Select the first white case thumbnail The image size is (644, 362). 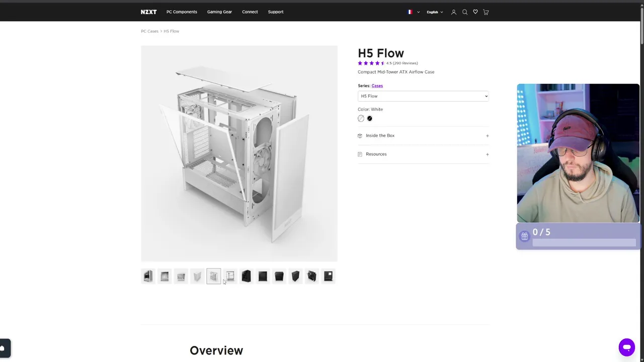[148, 276]
